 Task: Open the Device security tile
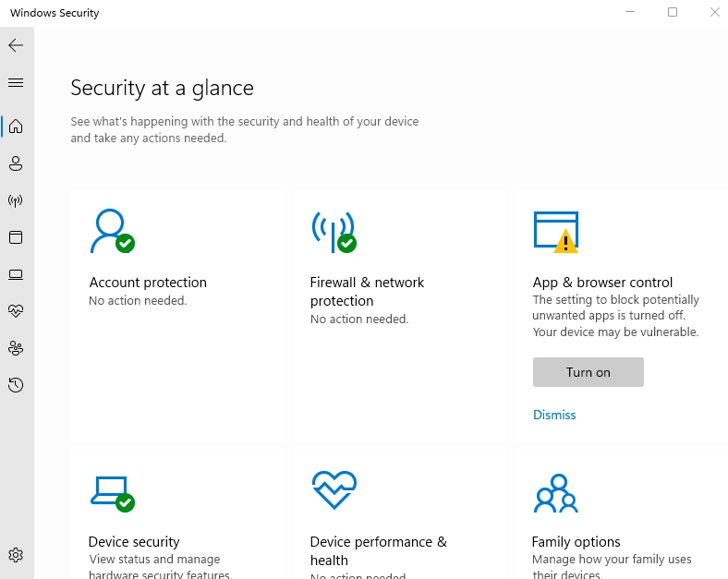click(134, 542)
